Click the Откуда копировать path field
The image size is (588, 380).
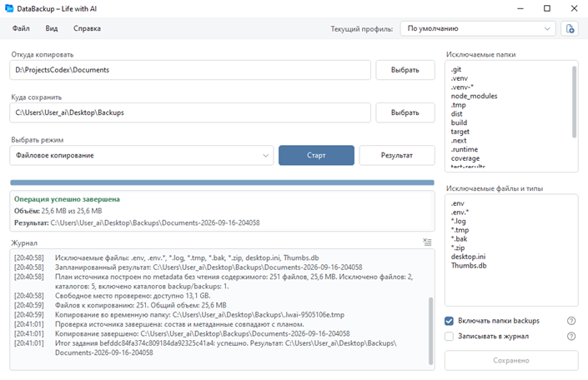(x=190, y=70)
